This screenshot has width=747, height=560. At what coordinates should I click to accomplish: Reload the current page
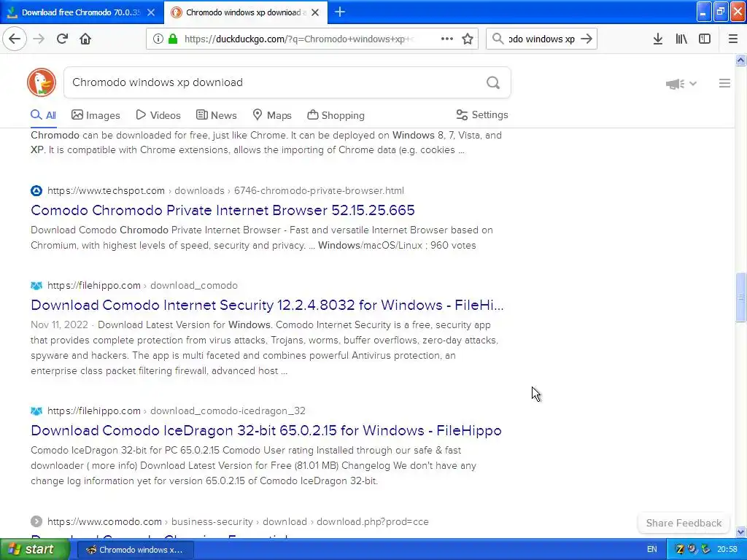(63, 39)
